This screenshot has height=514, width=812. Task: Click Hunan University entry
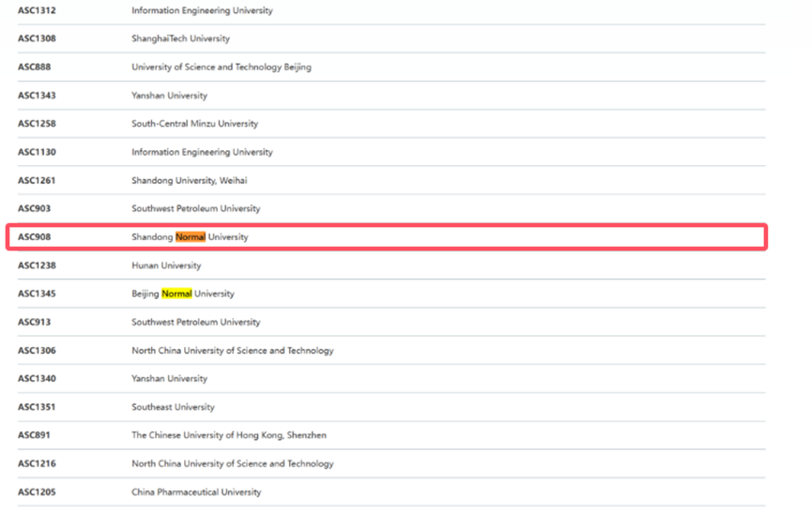(166, 265)
